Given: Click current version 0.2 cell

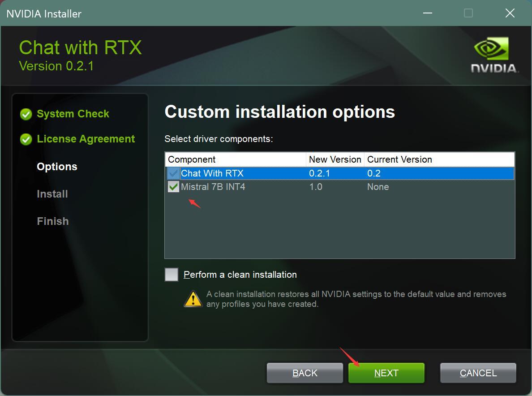Looking at the screenshot, I should pyautogui.click(x=374, y=173).
